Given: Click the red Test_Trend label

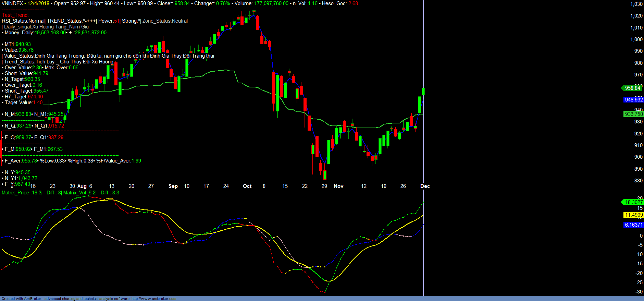Looking at the screenshot, I should (15, 15).
